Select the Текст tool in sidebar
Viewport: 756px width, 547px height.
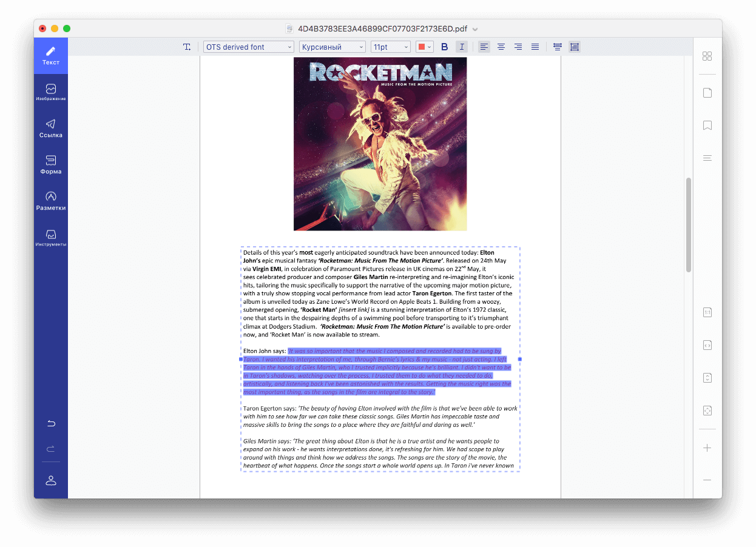pos(51,56)
